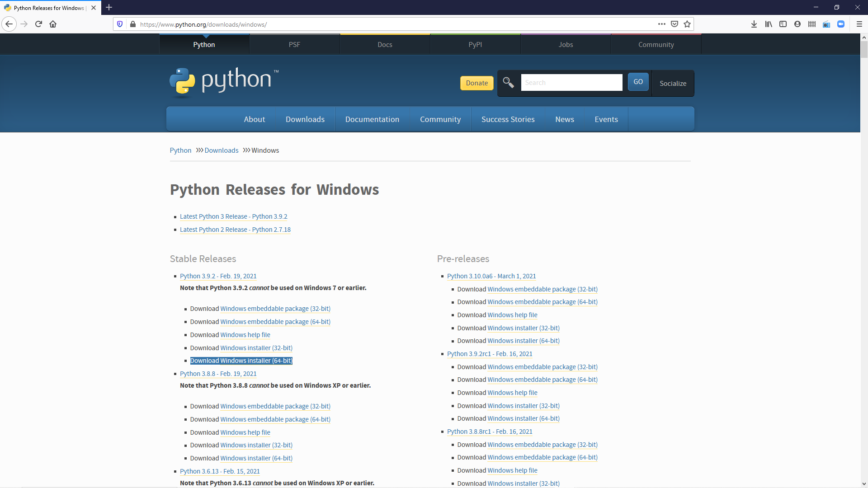This screenshot has width=868, height=488.
Task: Download Python 3.9.2 Windows installer (32-bit)
Action: tap(256, 348)
